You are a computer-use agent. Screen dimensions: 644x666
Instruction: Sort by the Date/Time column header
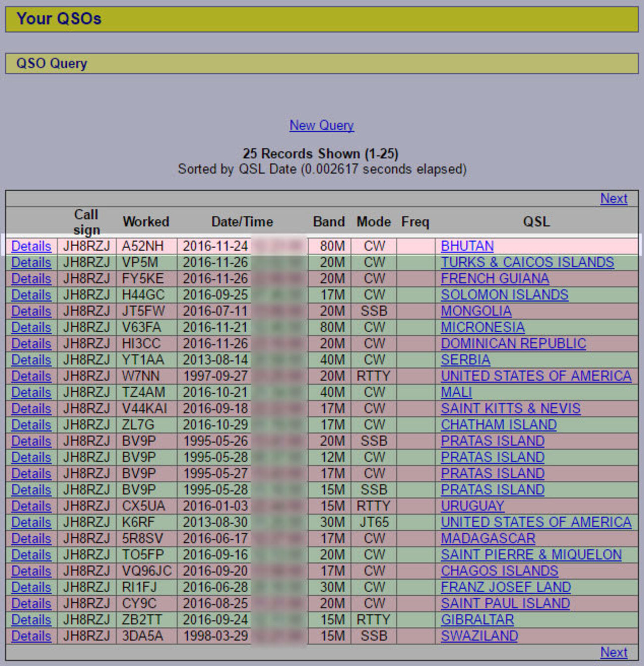click(242, 222)
